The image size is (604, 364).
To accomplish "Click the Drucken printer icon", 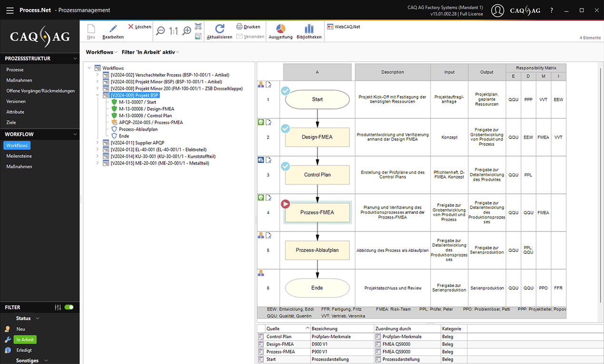I will tap(240, 27).
